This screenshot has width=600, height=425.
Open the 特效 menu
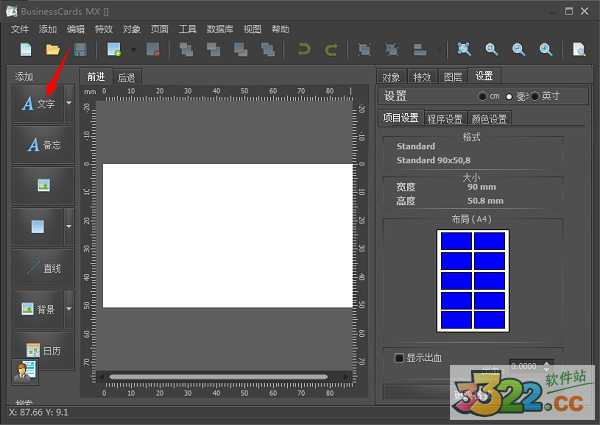(x=104, y=29)
